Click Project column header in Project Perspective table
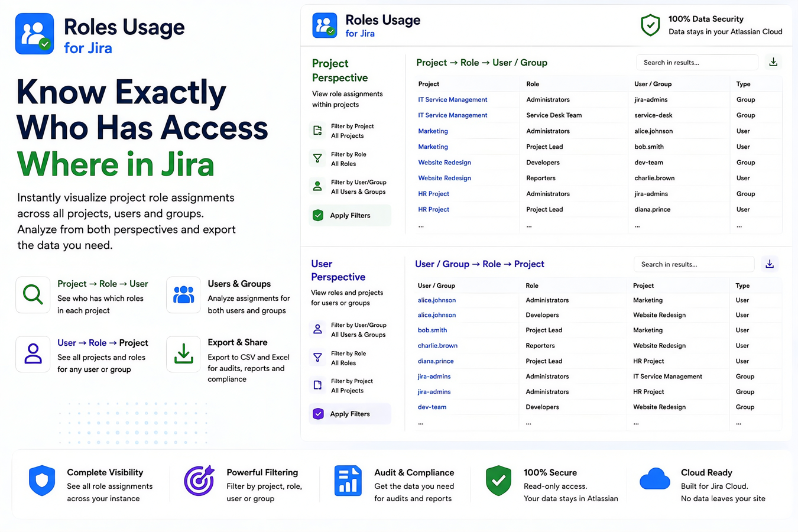The width and height of the screenshot is (798, 532). pyautogui.click(x=429, y=84)
